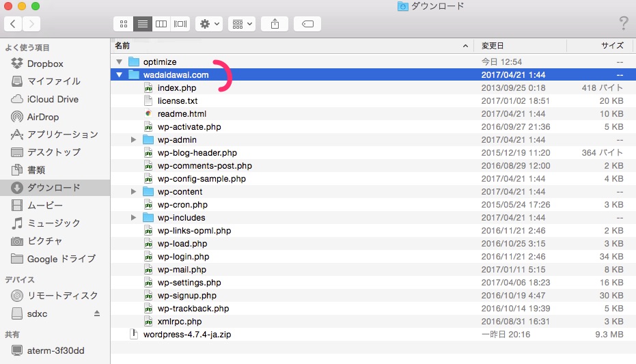
Task: Select the shared computer aterm-3f30dd
Action: tap(47, 350)
